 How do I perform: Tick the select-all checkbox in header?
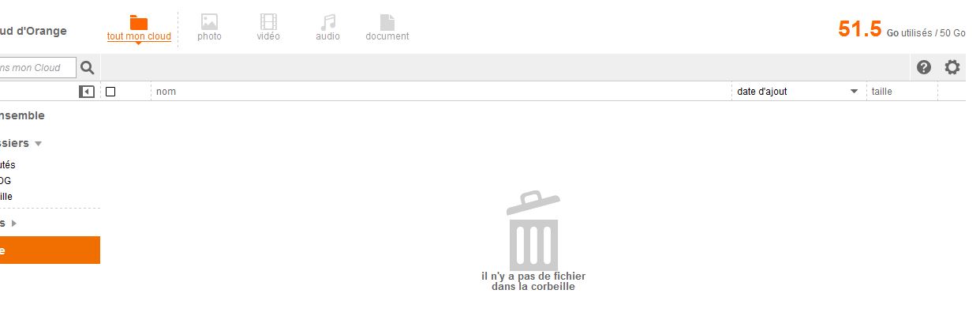(x=110, y=92)
